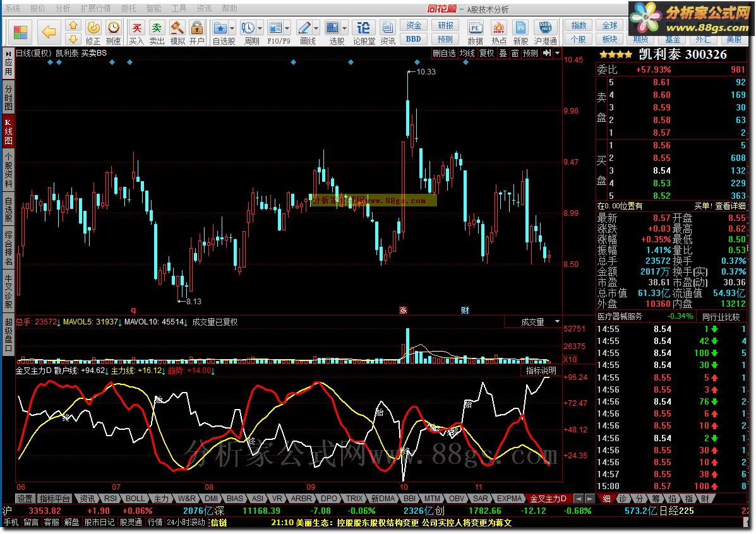Click the 同行业比较 link

tap(721, 317)
